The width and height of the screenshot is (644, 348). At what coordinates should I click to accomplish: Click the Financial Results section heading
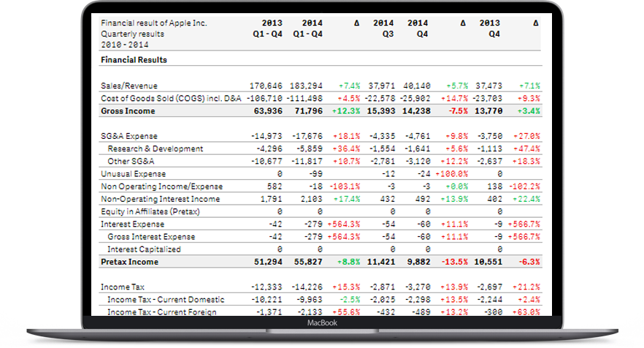click(134, 60)
